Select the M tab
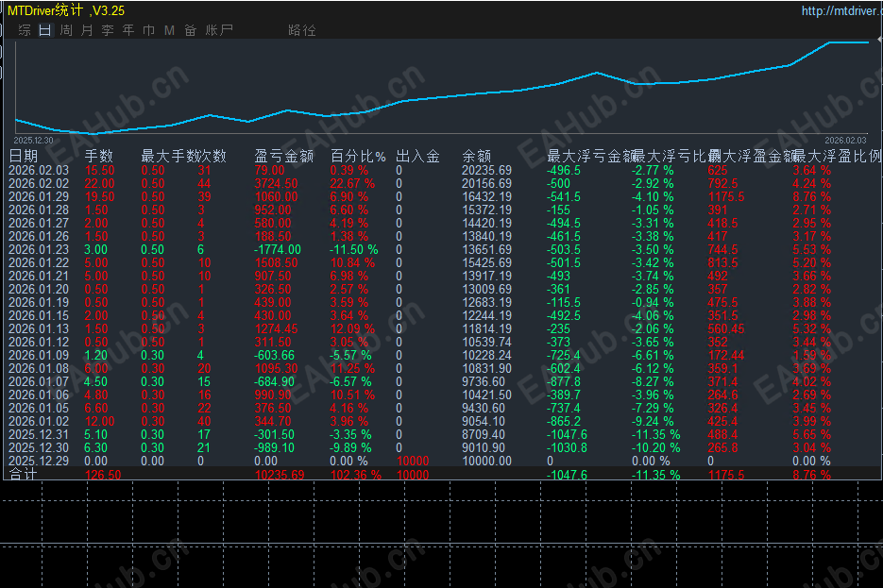 [169, 30]
